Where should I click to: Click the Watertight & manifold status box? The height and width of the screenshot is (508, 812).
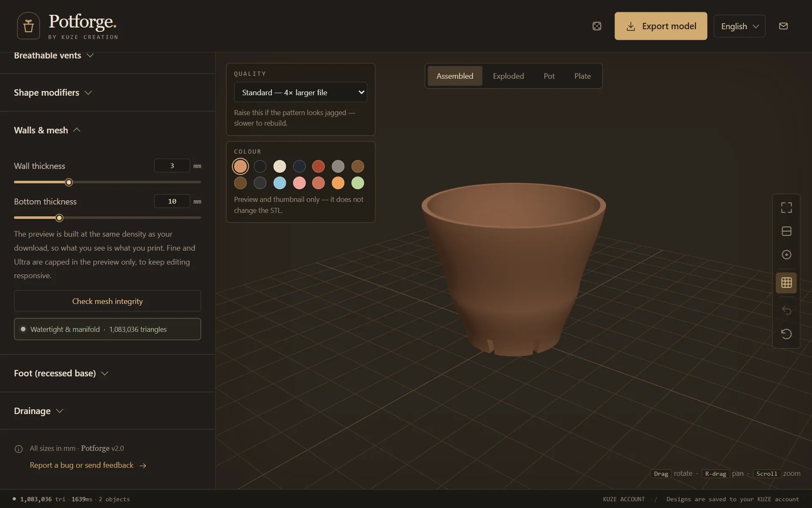107,329
